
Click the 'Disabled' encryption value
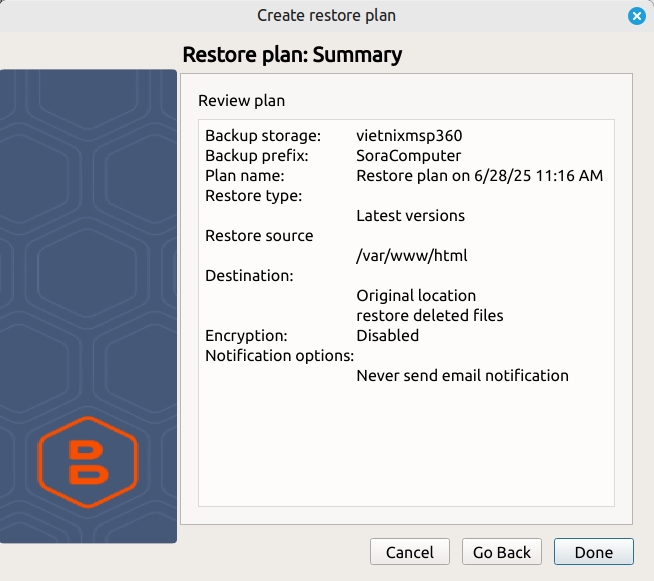pos(387,336)
